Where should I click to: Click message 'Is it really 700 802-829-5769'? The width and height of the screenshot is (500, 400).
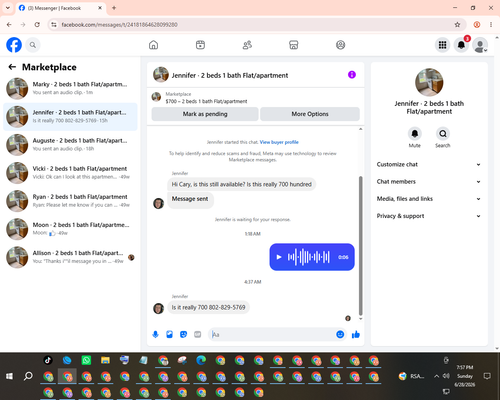(208, 307)
